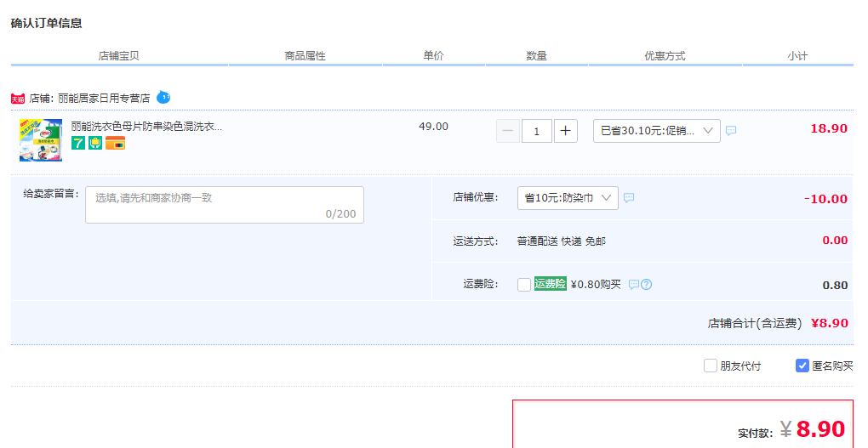
Task: Click the 店铺宝贝 column header
Action: 118,56
